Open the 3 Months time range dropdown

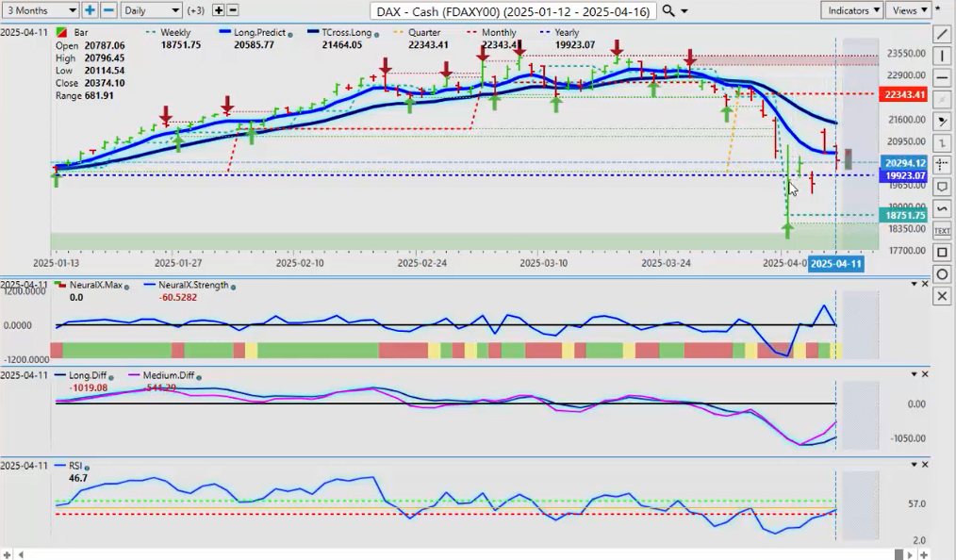tap(41, 10)
